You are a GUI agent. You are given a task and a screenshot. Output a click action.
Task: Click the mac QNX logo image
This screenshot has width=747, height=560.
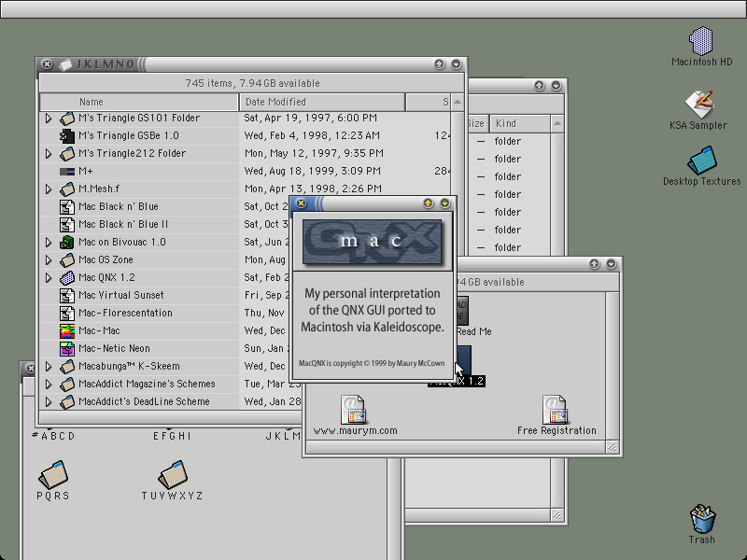coord(372,242)
